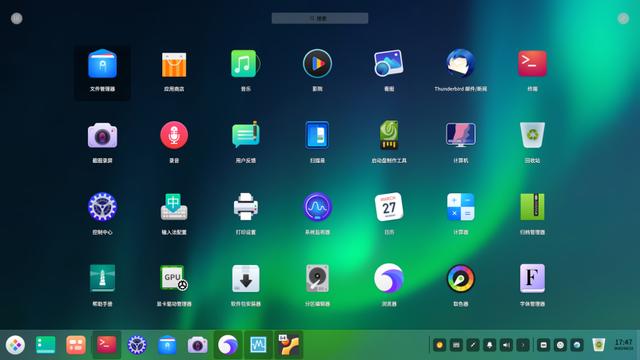The image size is (640, 360).
Task: Open the camera app in the dock
Action: click(x=198, y=345)
